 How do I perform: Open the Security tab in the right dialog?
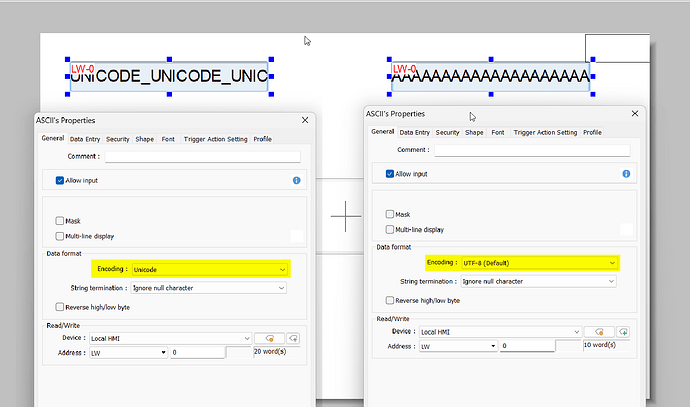(x=447, y=132)
